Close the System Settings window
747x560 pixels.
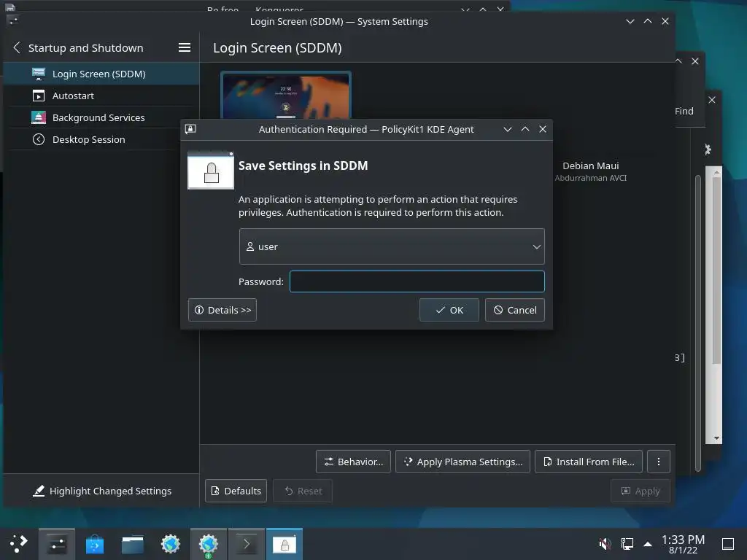pos(665,21)
